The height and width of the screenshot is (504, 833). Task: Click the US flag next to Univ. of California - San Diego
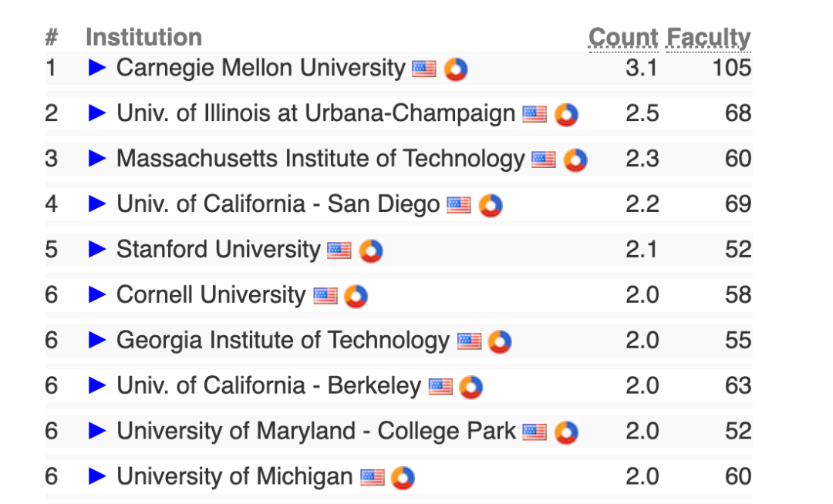pos(458,205)
